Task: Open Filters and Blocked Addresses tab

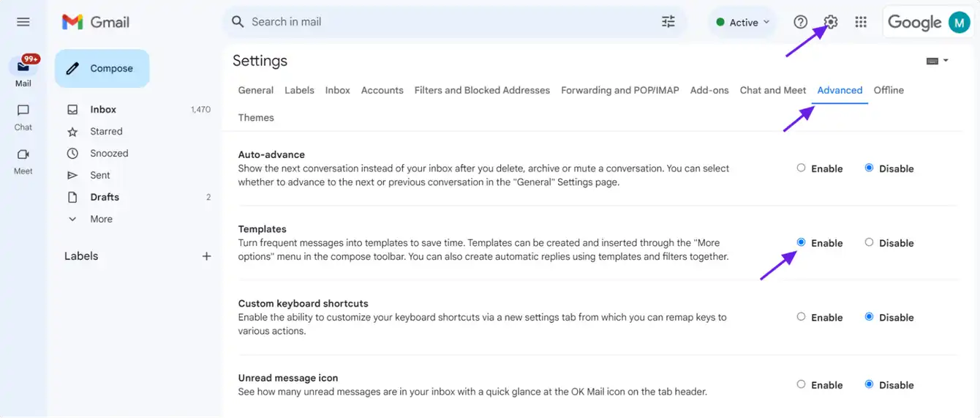Action: pos(482,90)
